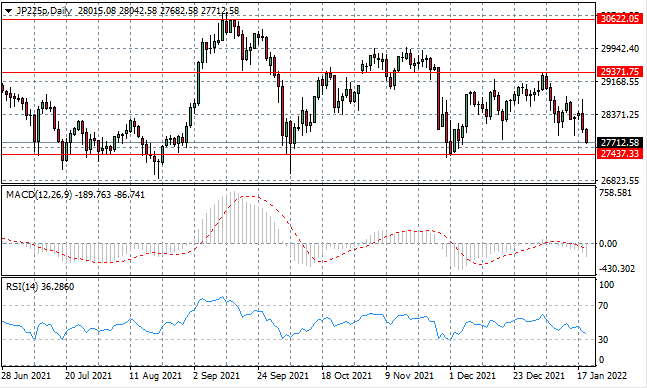Screen dimensions: 647x388
Task: Click the MACD zero level value 0.00
Action: point(608,244)
